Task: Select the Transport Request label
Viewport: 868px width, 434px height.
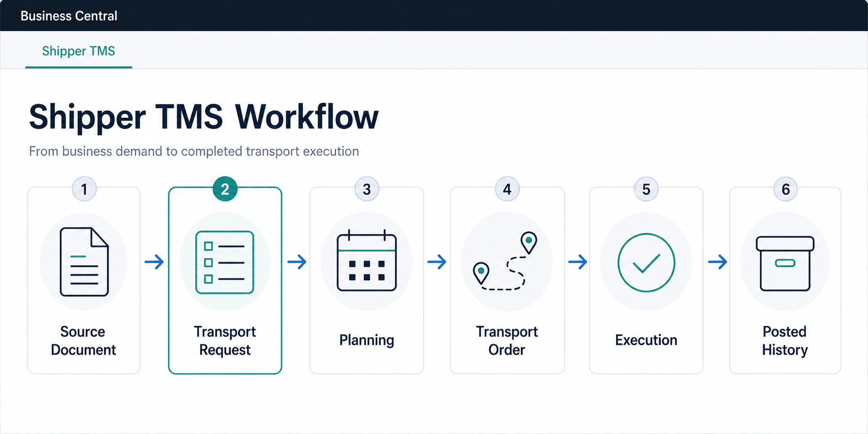Action: point(225,341)
